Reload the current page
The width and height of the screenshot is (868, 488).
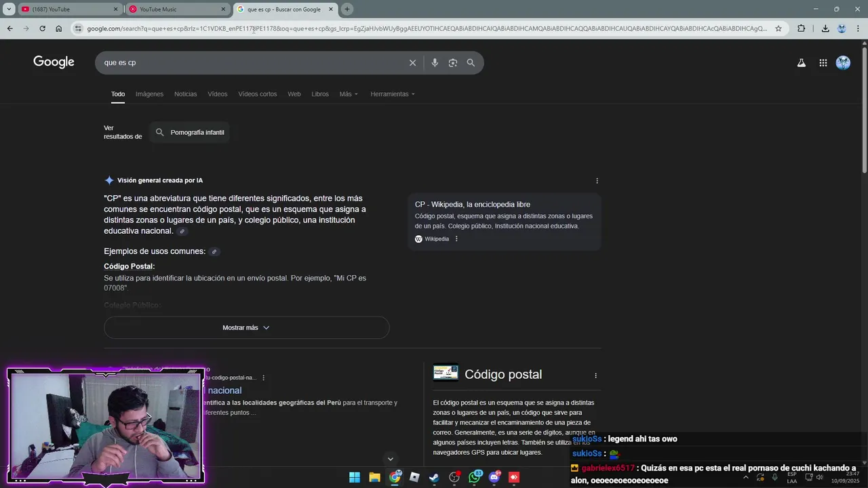point(42,28)
